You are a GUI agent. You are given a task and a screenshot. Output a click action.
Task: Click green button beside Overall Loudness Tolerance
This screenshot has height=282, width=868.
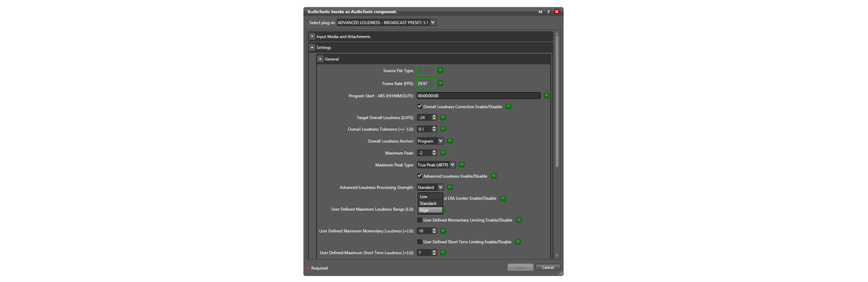tap(443, 129)
